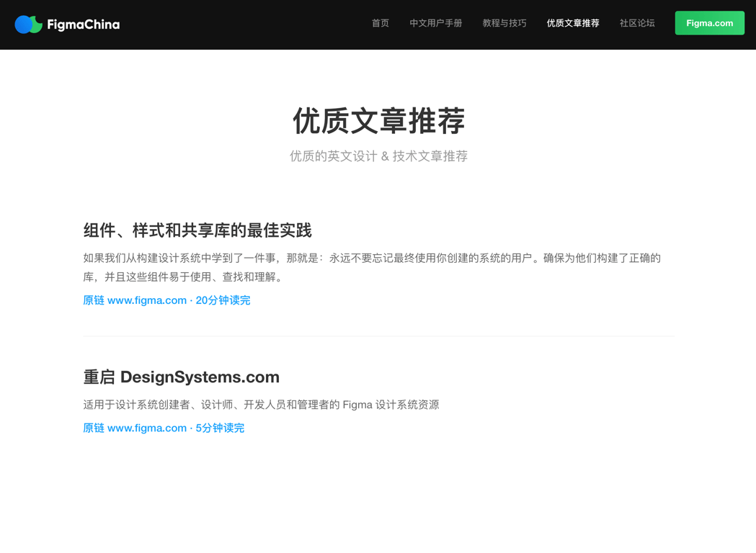Open the 首页 nav item
The image size is (756, 553).
(x=381, y=23)
